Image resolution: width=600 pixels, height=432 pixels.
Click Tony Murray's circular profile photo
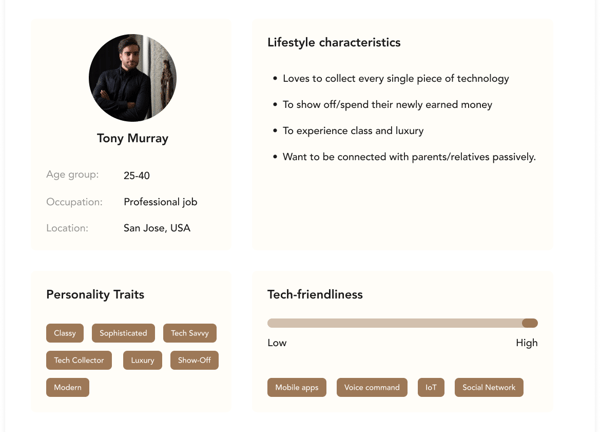pos(133,78)
